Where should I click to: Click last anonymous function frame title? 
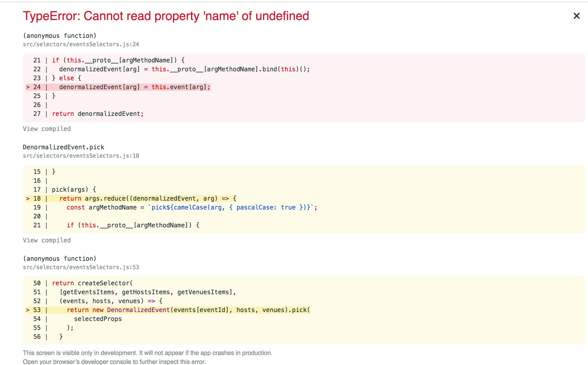59,259
